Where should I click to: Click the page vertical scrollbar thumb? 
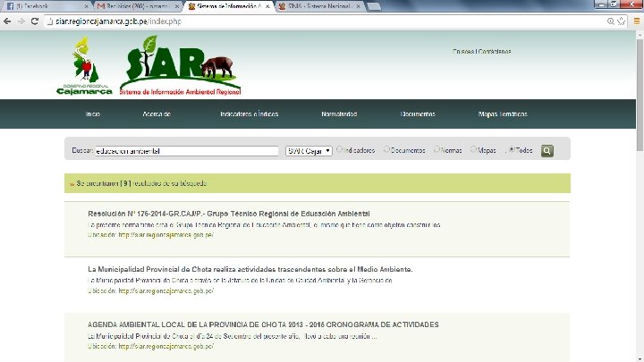pos(640,95)
